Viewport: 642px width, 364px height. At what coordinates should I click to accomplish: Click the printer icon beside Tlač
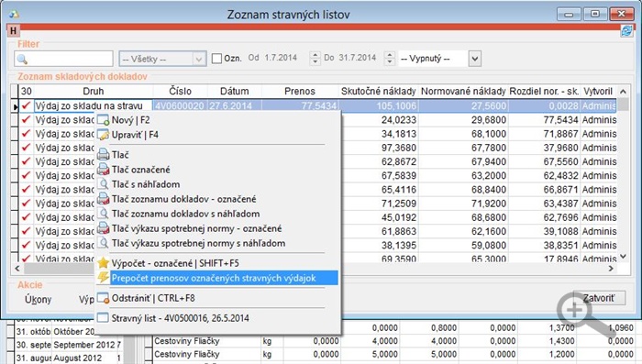[104, 155]
